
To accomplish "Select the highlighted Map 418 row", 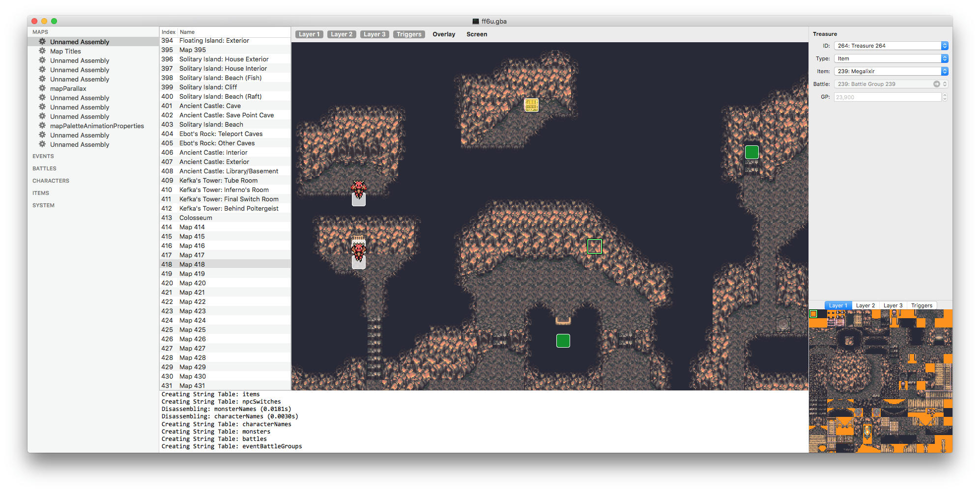I will [225, 264].
